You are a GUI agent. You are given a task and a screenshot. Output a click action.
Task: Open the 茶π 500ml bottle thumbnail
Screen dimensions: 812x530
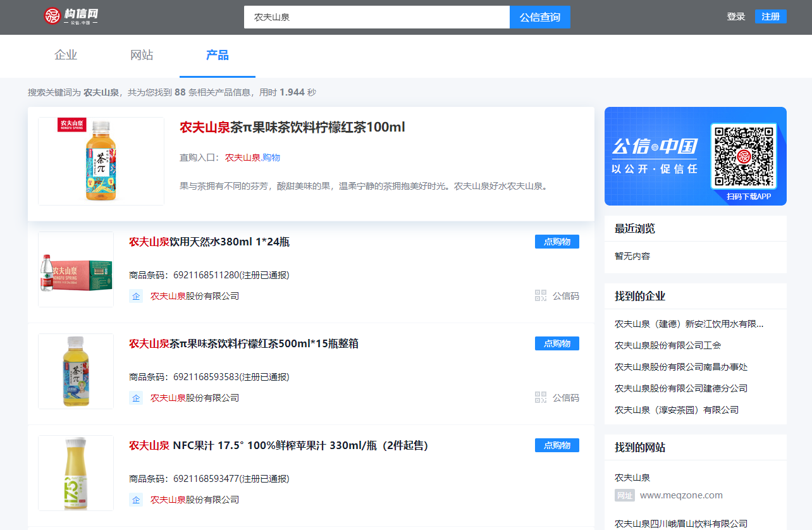[76, 371]
